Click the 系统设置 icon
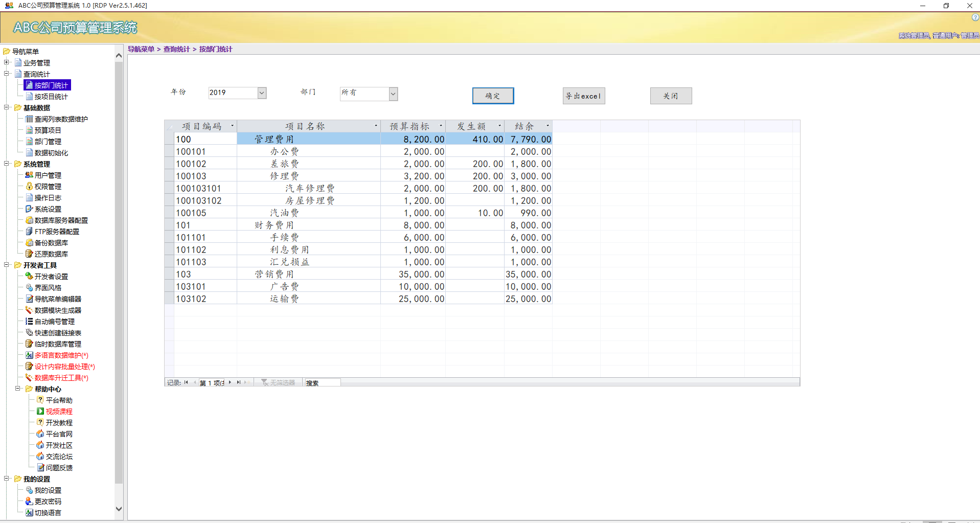 (x=29, y=209)
